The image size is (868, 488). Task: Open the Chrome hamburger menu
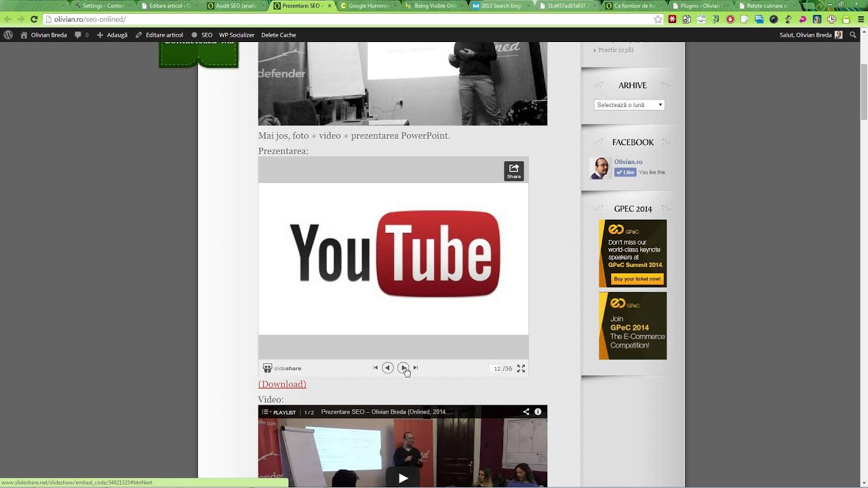[861, 19]
